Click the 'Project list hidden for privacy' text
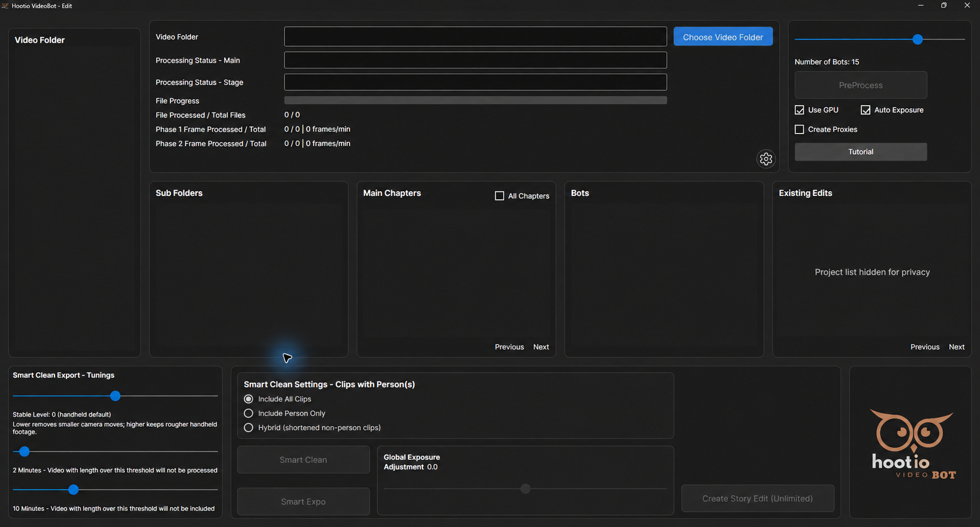The width and height of the screenshot is (980, 527). click(872, 272)
